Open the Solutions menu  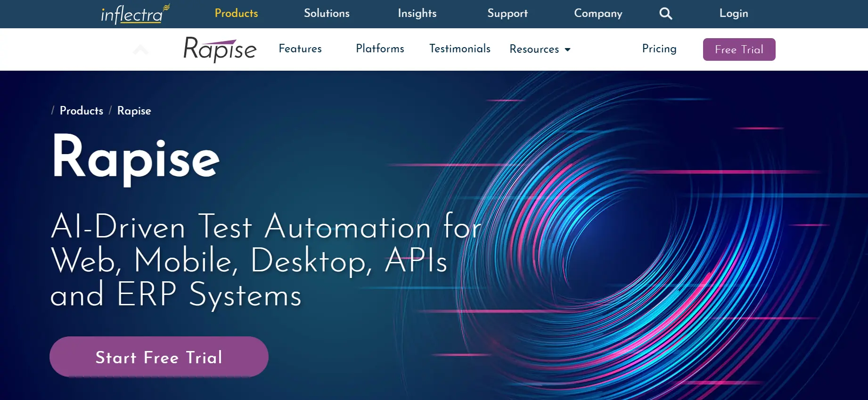pyautogui.click(x=327, y=13)
